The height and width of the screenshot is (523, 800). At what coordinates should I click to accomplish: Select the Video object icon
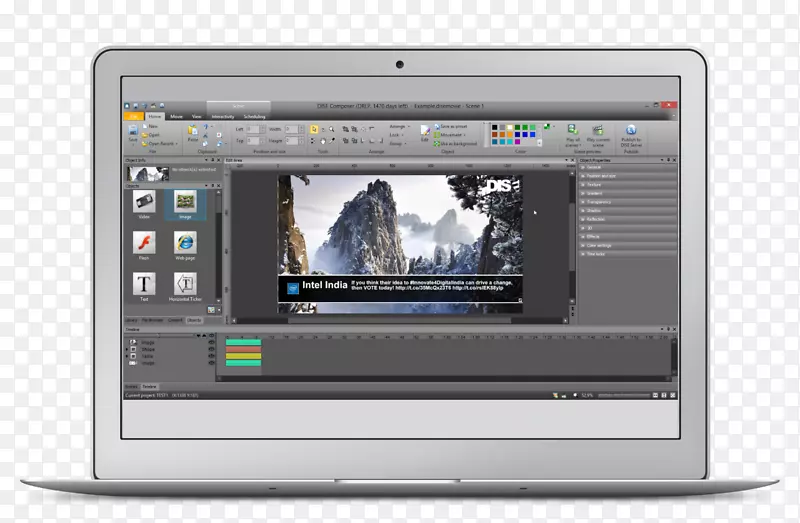click(x=144, y=202)
